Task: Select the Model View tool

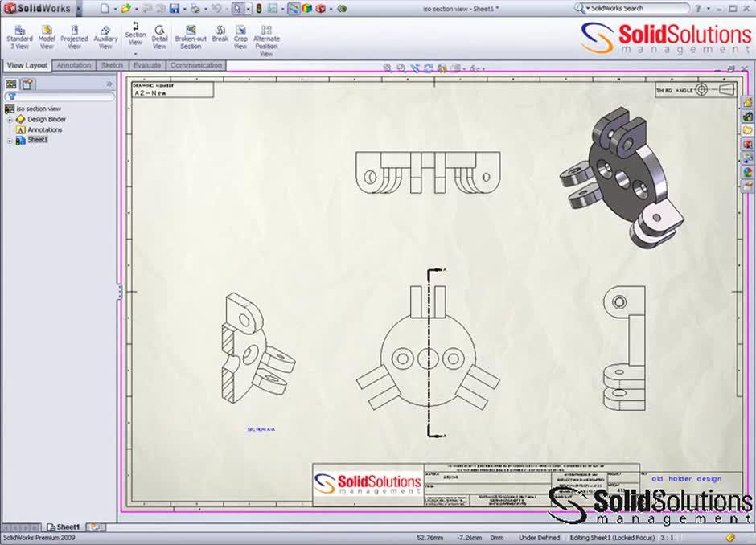Action: click(x=46, y=35)
